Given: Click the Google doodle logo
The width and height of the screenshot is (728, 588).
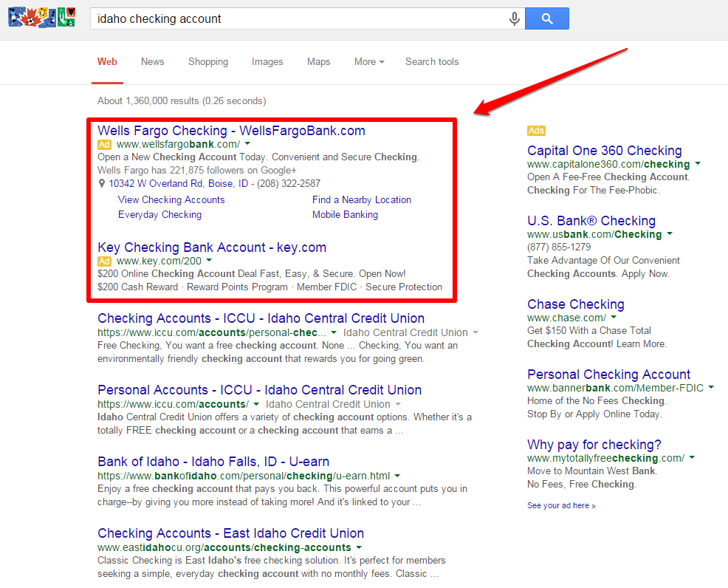Looking at the screenshot, I should (41, 17).
